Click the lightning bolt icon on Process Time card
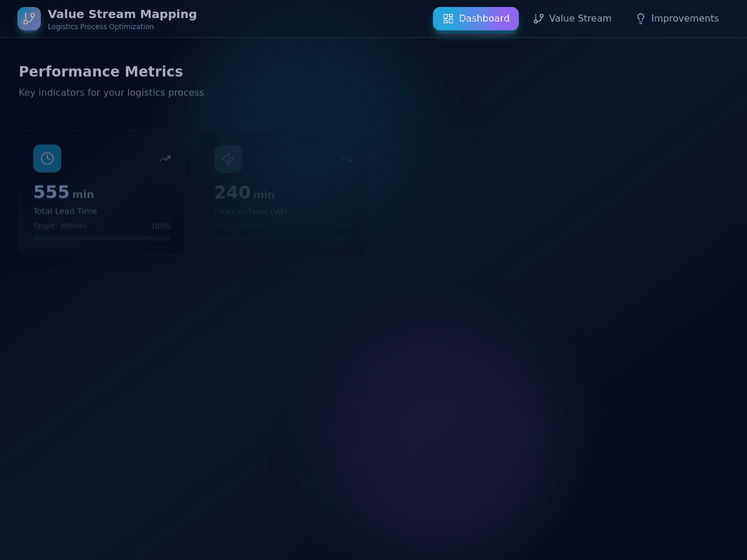Screen dimensions: 747x560 [228, 159]
